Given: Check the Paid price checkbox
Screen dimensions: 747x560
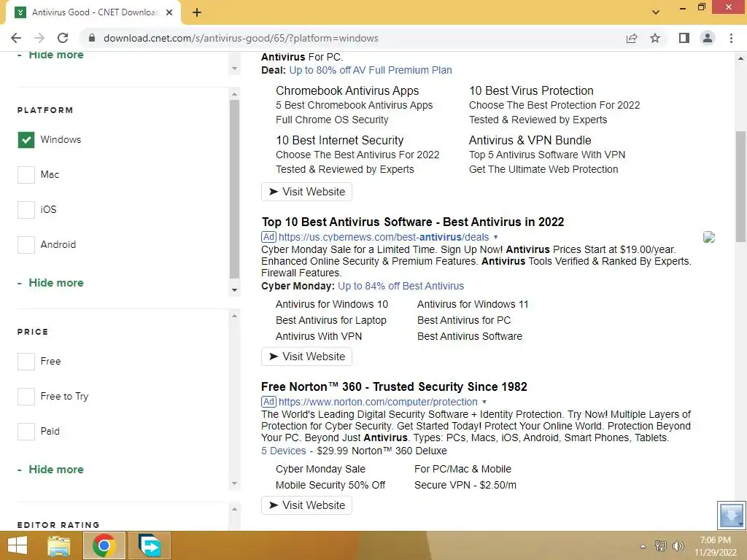Looking at the screenshot, I should [26, 432].
